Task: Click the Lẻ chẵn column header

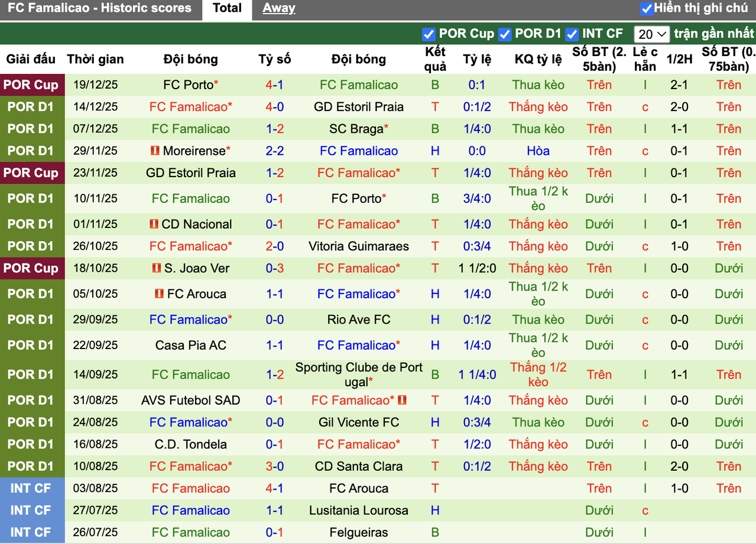Action: 645,59
